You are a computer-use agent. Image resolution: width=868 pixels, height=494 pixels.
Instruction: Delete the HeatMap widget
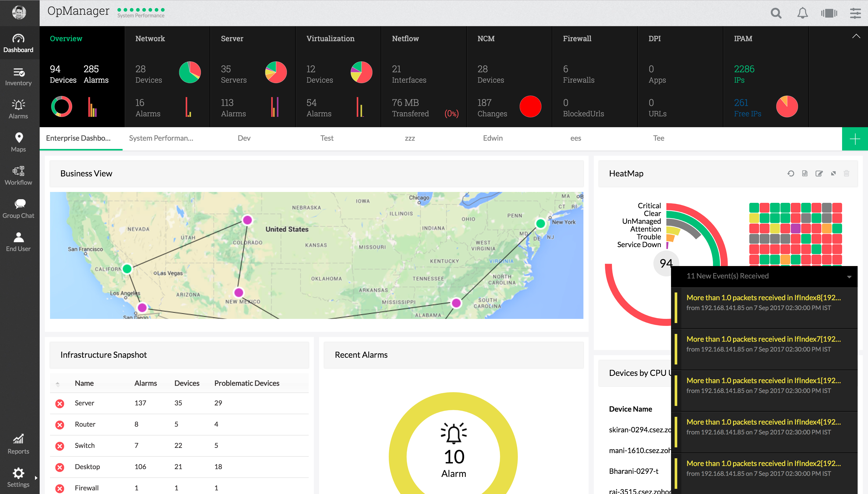[846, 173]
